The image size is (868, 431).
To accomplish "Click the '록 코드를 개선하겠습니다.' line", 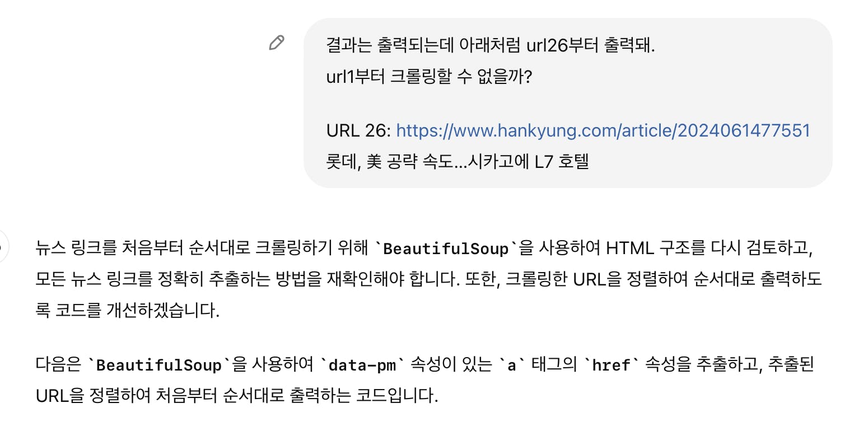I will tap(128, 311).
